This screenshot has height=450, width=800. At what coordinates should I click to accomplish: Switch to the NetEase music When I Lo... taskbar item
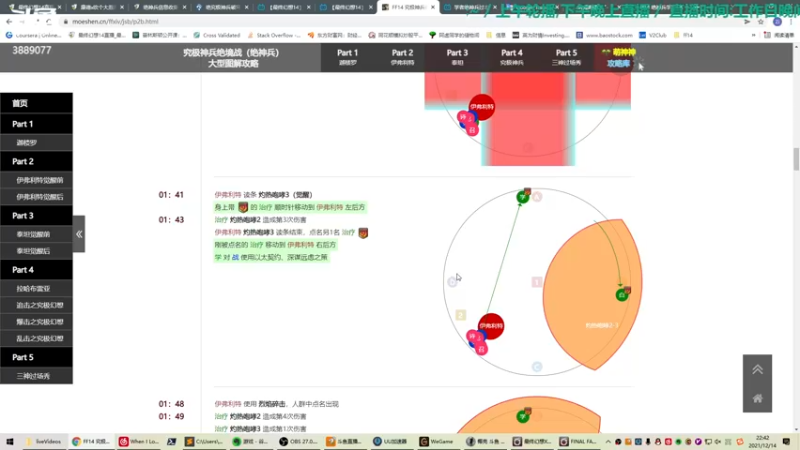[139, 441]
